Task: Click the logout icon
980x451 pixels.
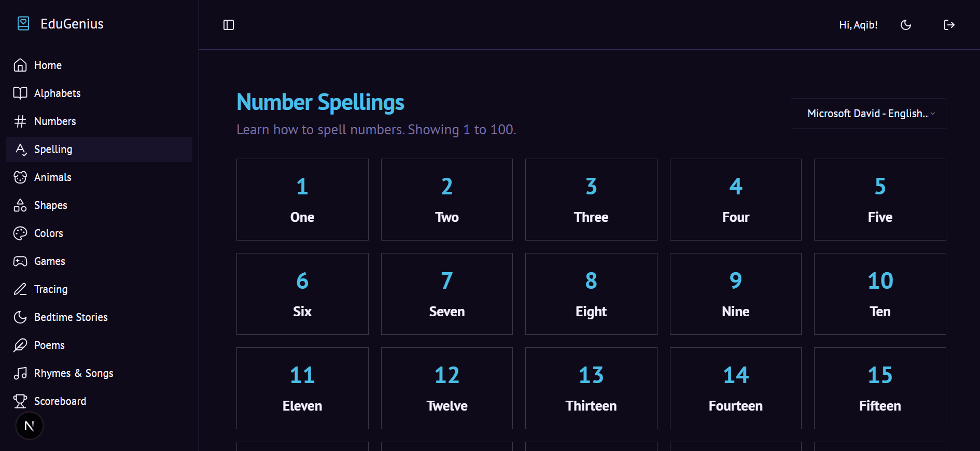Action: point(949,25)
